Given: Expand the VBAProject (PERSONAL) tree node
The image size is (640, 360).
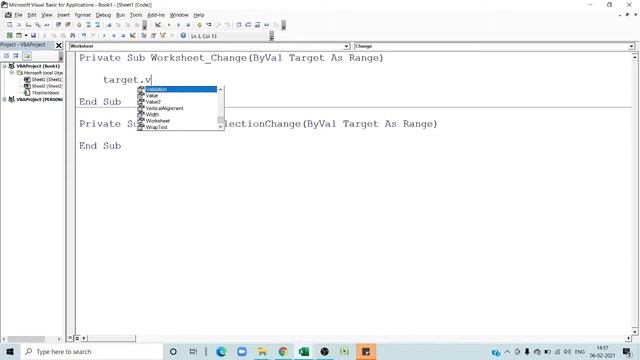Looking at the screenshot, I should [x=4, y=99].
